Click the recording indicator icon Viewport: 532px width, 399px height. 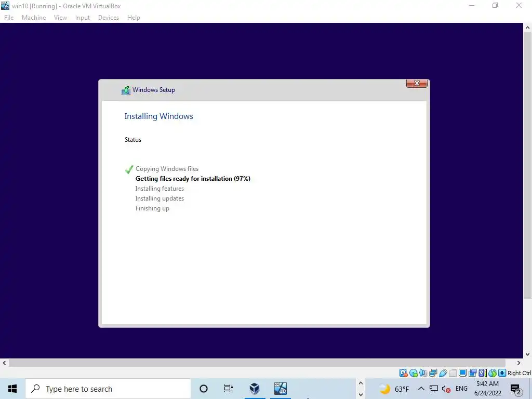tap(472, 373)
